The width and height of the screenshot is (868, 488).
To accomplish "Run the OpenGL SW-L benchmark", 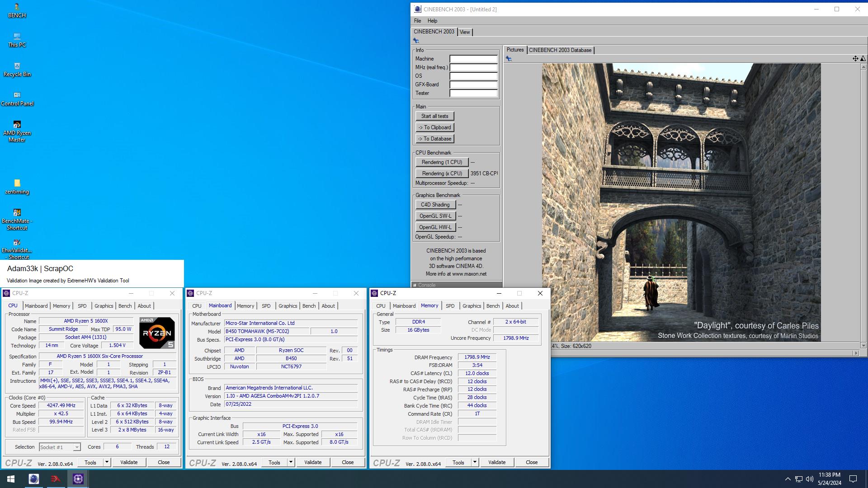I will coord(435,216).
